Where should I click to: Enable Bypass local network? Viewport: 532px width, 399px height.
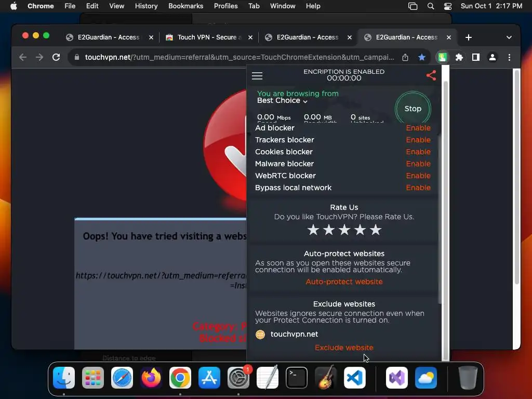(418, 188)
